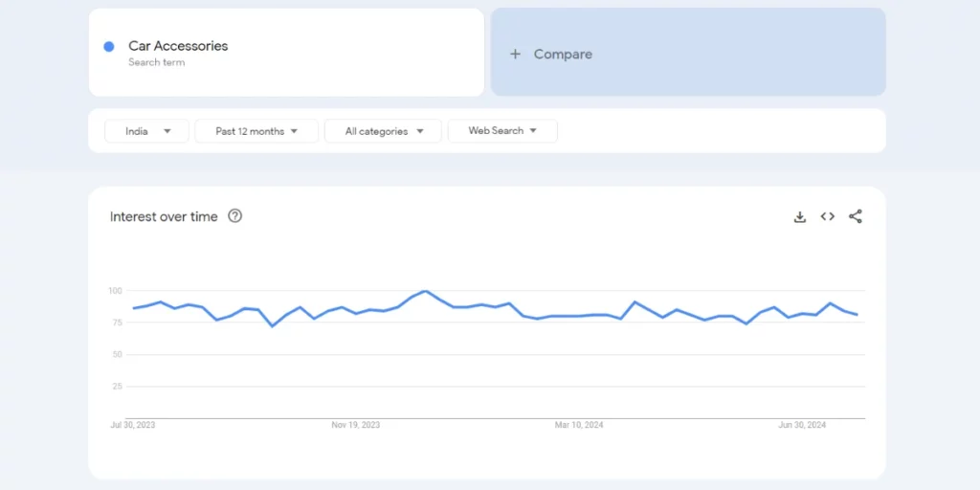Open the embed code icon for the chart
980x490 pixels.
pyautogui.click(x=828, y=216)
